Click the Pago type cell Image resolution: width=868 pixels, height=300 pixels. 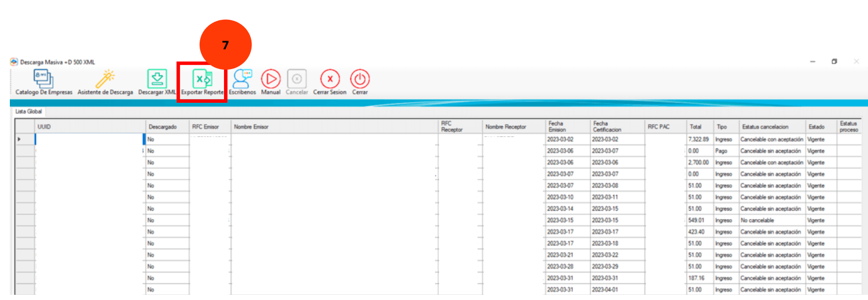tap(726, 151)
